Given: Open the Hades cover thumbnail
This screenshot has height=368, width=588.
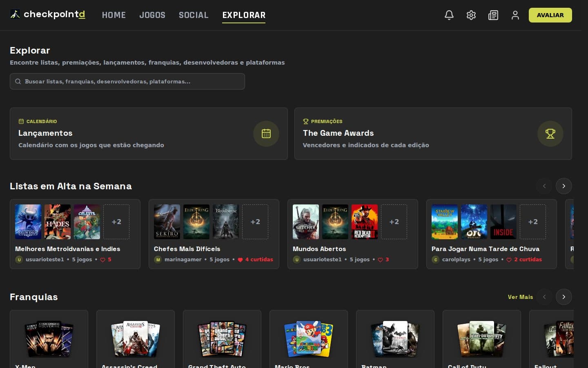Looking at the screenshot, I should coord(58,222).
